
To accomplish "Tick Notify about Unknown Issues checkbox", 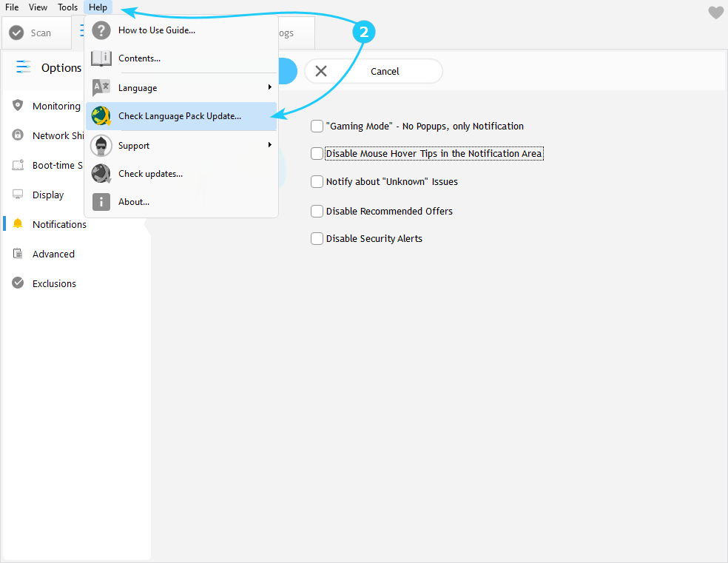I will coord(317,182).
